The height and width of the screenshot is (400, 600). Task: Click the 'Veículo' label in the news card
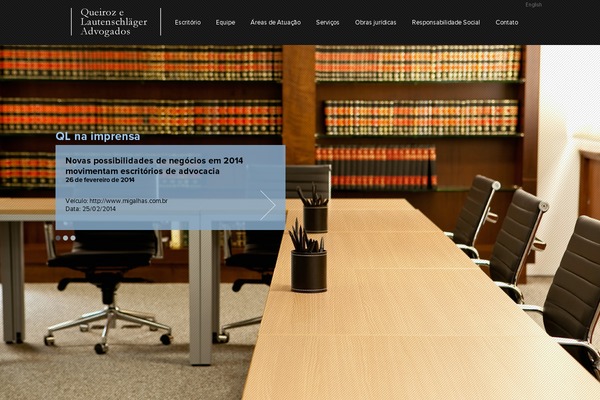[76, 201]
